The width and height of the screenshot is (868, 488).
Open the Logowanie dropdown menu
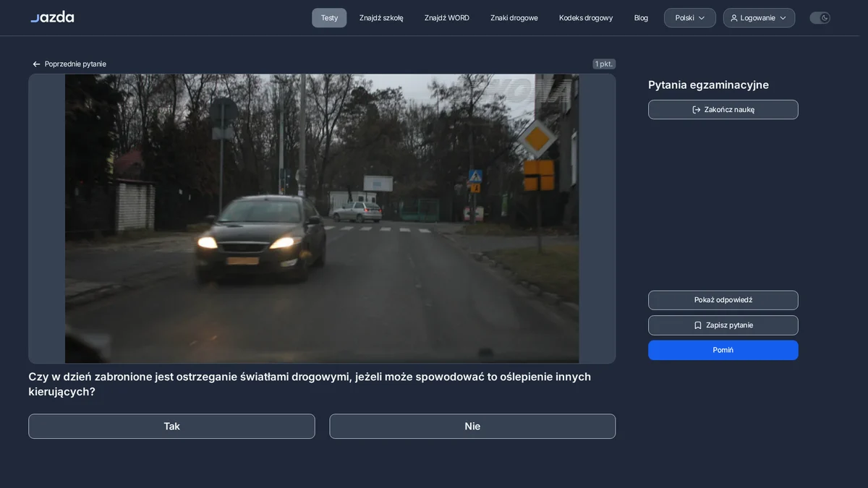click(759, 18)
